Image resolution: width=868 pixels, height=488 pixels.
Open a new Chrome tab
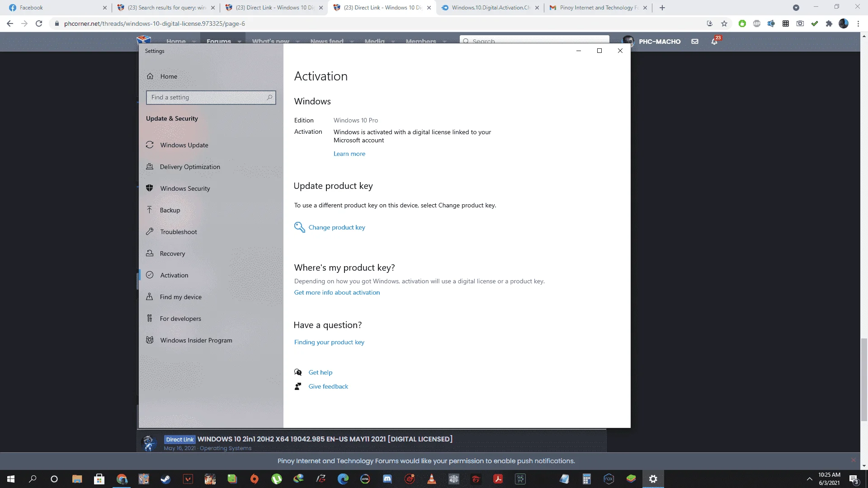click(662, 8)
